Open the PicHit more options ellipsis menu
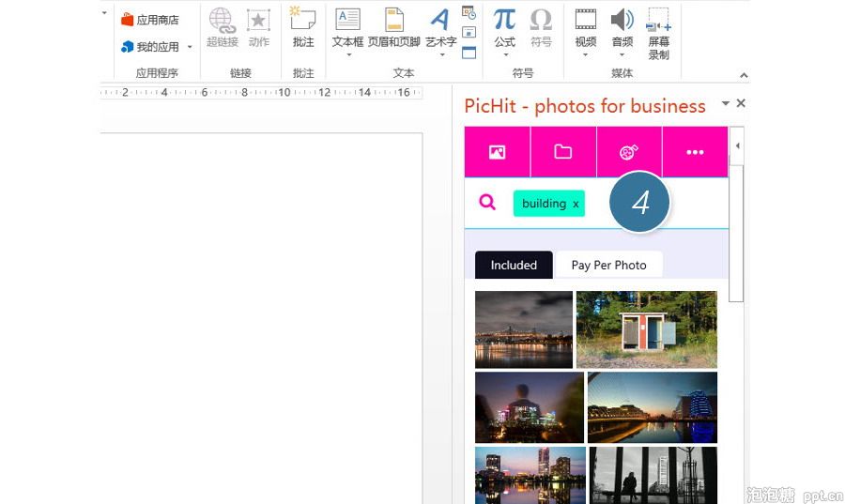 coord(695,152)
